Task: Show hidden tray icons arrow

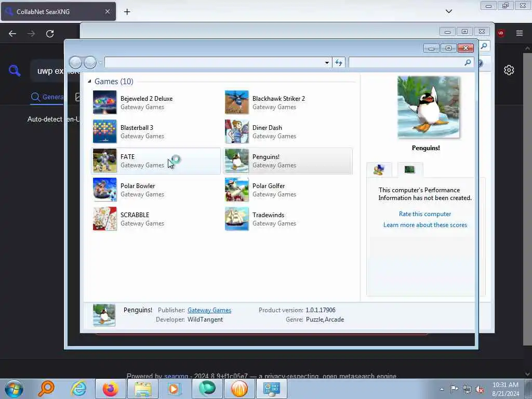Action: click(442, 389)
